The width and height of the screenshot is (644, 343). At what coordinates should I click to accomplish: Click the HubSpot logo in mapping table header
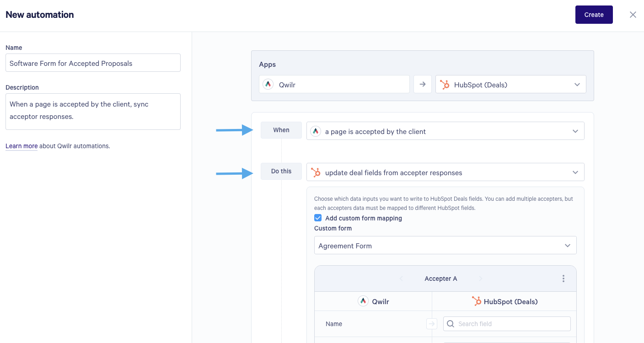477,301
